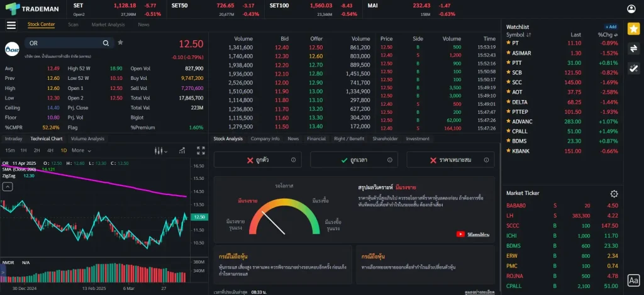The image size is (644, 295).
Task: Click the 12.50 price tag on chart axis
Action: click(x=199, y=217)
